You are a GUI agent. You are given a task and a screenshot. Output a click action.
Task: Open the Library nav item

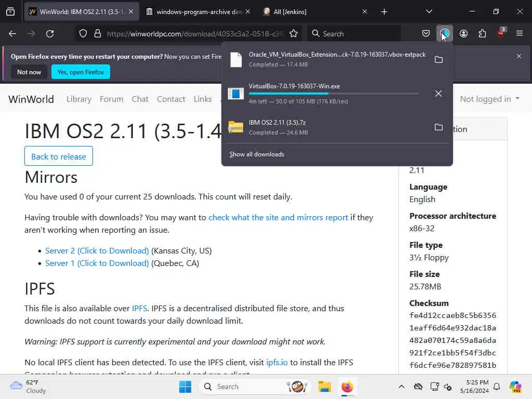coord(79,99)
